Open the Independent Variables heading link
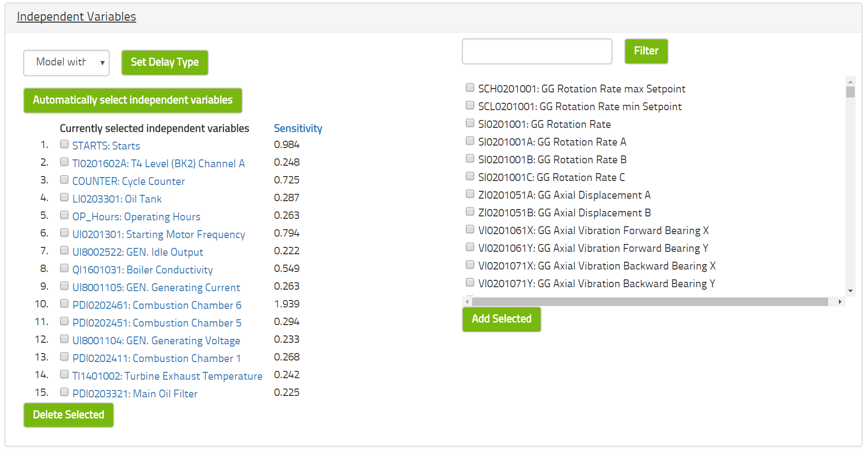 point(76,17)
